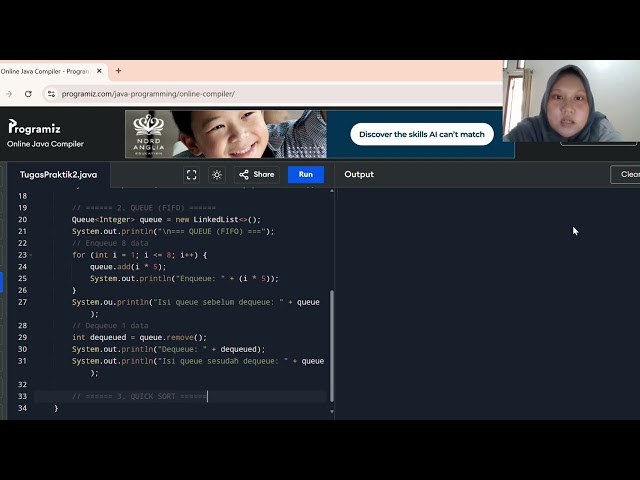Collapse the for-loop fold arrow at line 23
Image resolution: width=640 pixels, height=480 pixels.
click(31, 255)
